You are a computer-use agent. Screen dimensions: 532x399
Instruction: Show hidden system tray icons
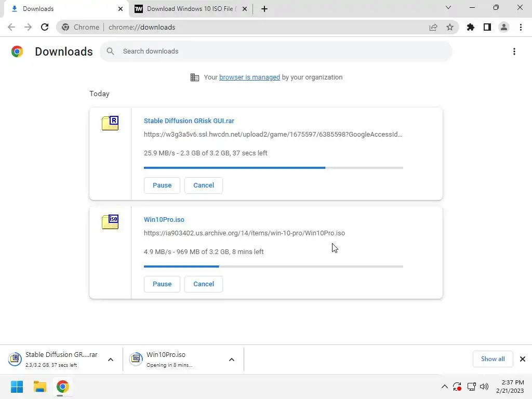coord(445,387)
